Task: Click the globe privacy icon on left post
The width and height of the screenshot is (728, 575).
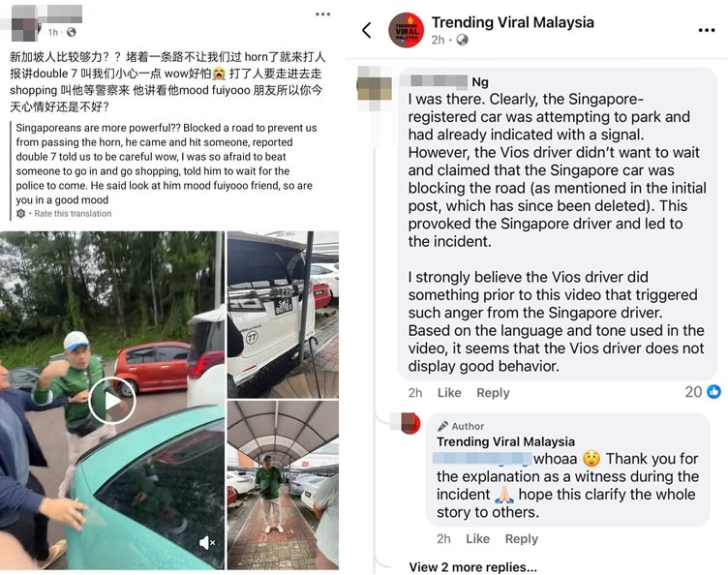Action: (x=71, y=32)
